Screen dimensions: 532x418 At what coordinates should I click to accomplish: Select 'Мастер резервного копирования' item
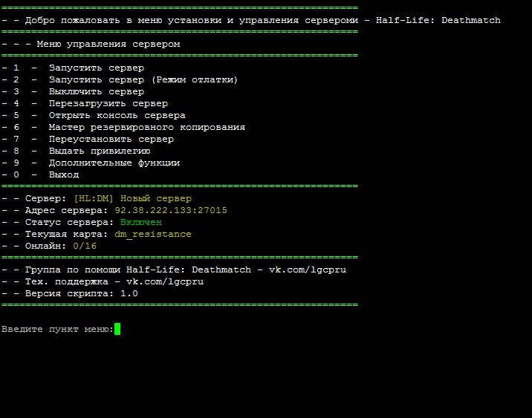tap(146, 128)
